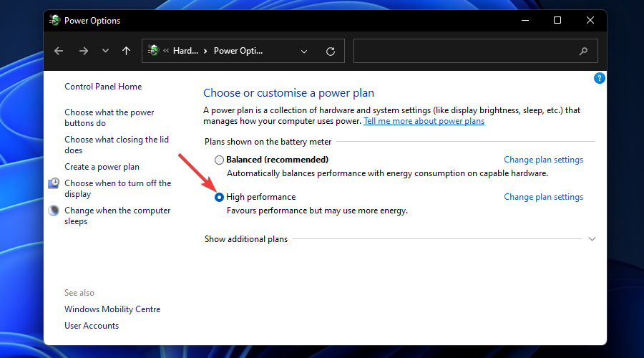644x358 pixels.
Task: Open recent locations dropdown chevron
Action: [x=105, y=51]
